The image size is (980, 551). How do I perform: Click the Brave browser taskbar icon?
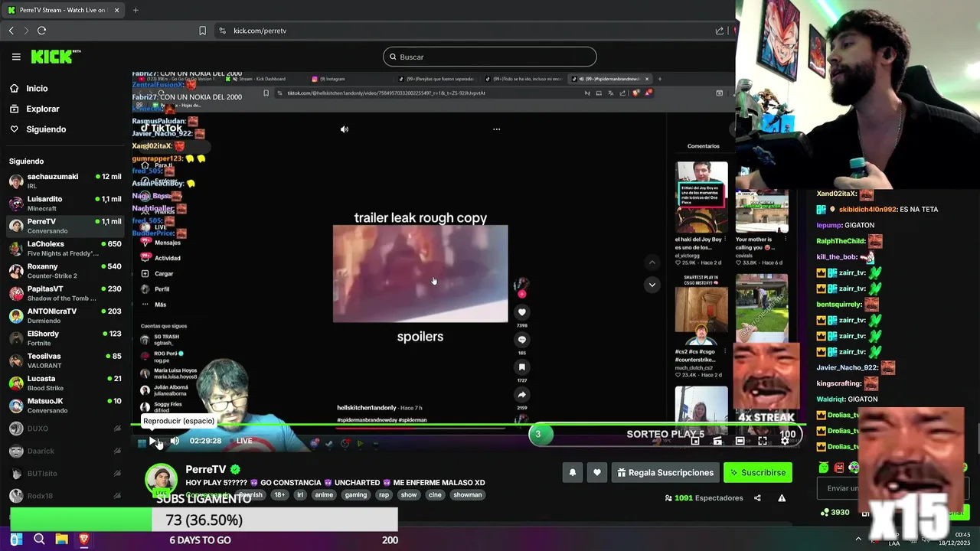(84, 540)
